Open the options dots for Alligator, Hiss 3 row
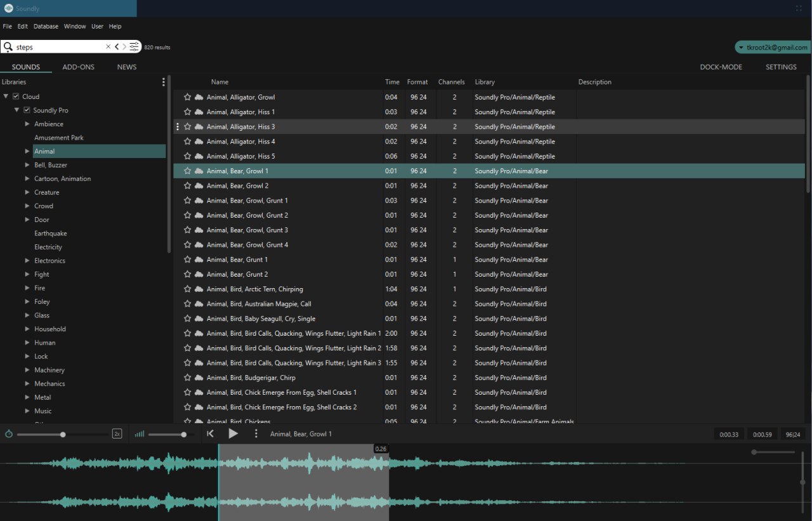This screenshot has width=812, height=521. (x=178, y=127)
